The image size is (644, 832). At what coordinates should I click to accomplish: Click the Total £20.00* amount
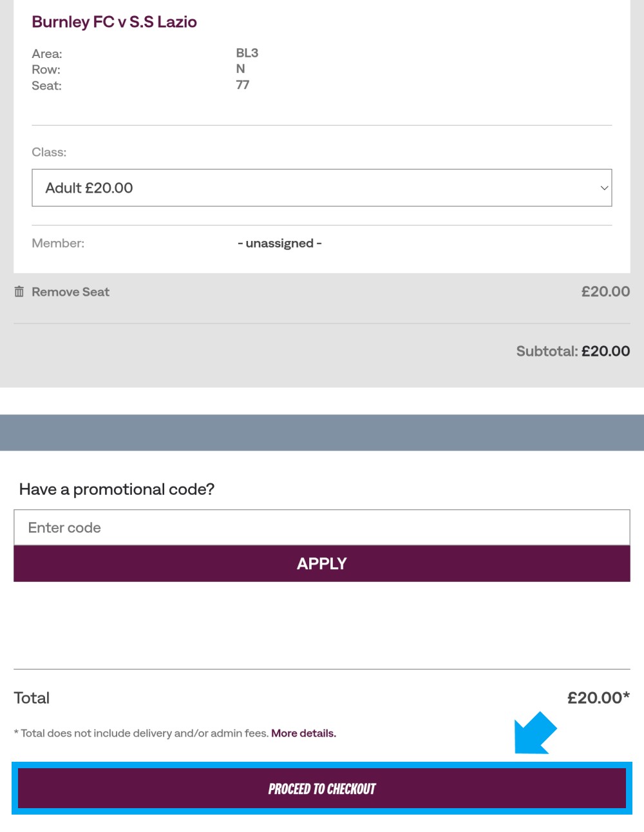(598, 698)
